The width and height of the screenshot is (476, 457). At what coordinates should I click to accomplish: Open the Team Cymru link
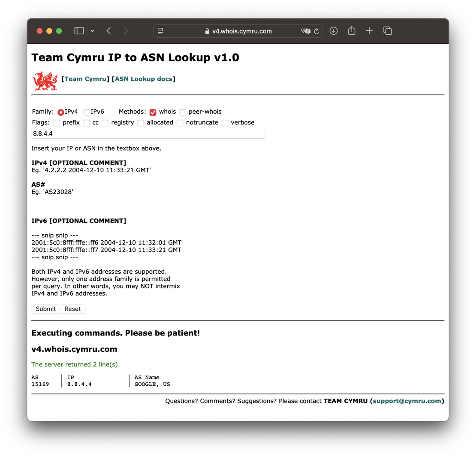click(85, 79)
